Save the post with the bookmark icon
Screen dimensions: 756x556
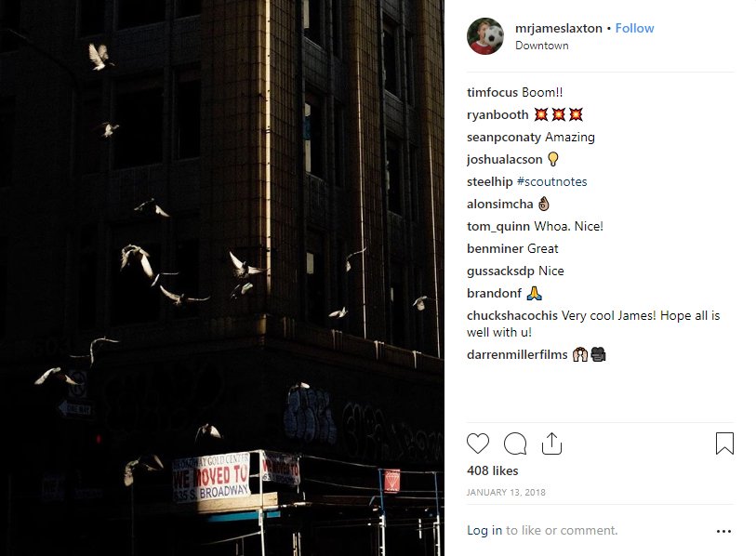click(724, 443)
